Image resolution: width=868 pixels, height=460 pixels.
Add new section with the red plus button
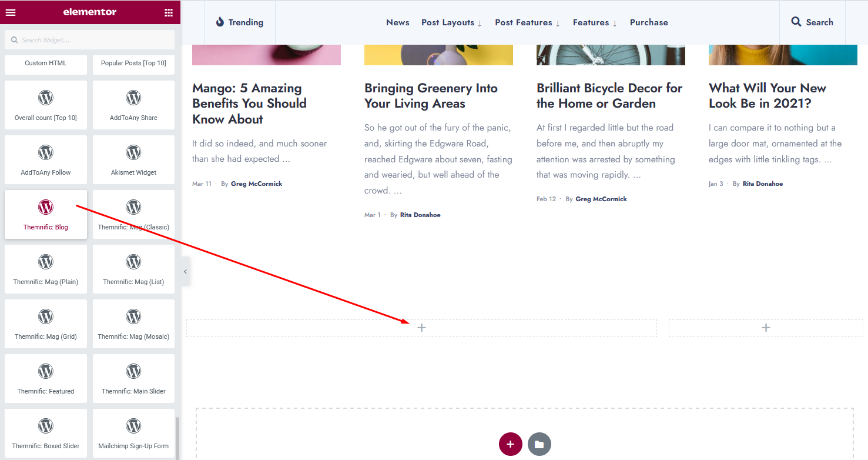click(x=510, y=444)
